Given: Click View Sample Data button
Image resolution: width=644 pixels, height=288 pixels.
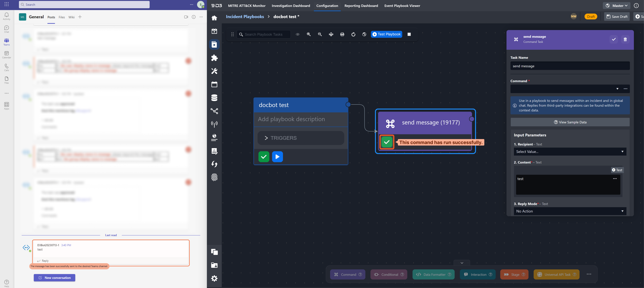Looking at the screenshot, I should [570, 122].
